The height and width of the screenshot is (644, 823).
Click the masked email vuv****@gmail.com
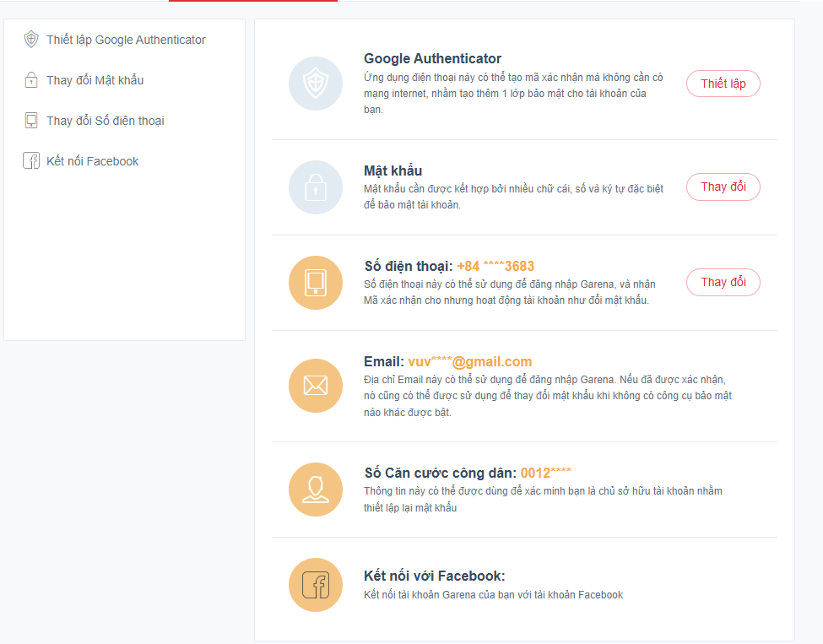click(x=470, y=361)
